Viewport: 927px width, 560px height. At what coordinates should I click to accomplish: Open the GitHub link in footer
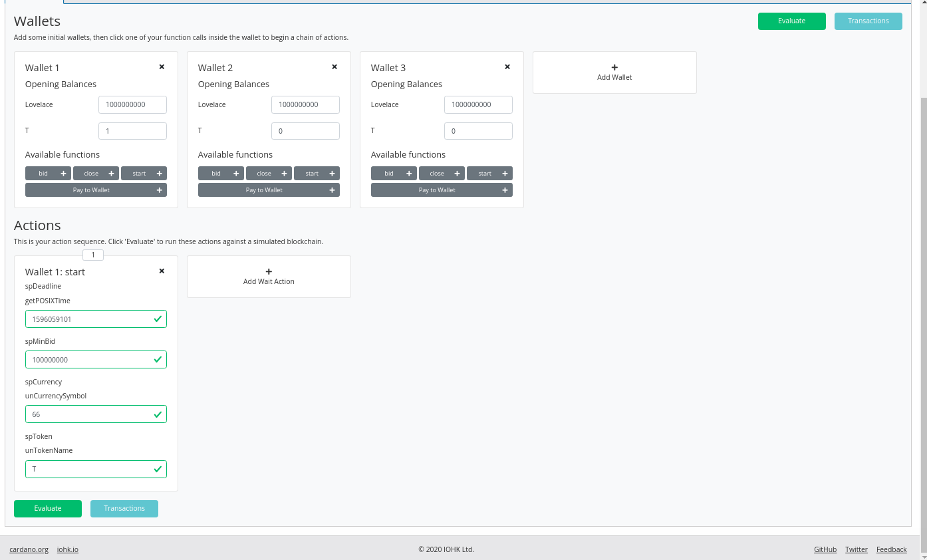coord(825,549)
